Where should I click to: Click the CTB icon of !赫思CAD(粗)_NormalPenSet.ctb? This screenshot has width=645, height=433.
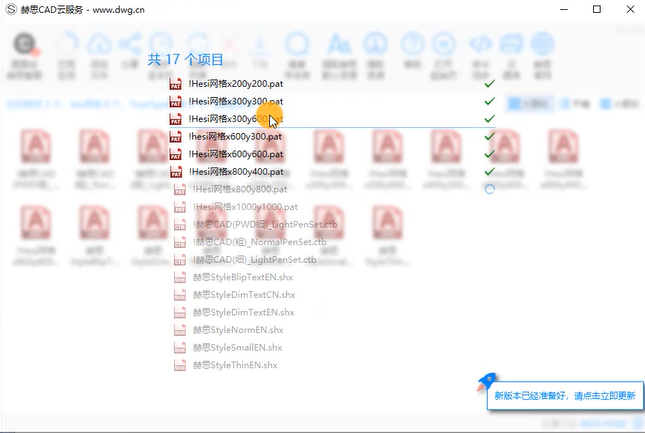point(180,242)
